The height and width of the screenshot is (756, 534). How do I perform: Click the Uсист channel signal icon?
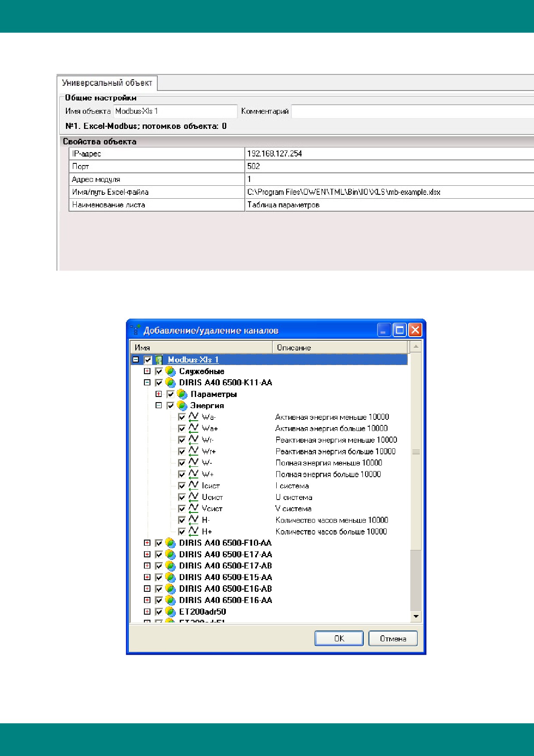click(x=194, y=497)
